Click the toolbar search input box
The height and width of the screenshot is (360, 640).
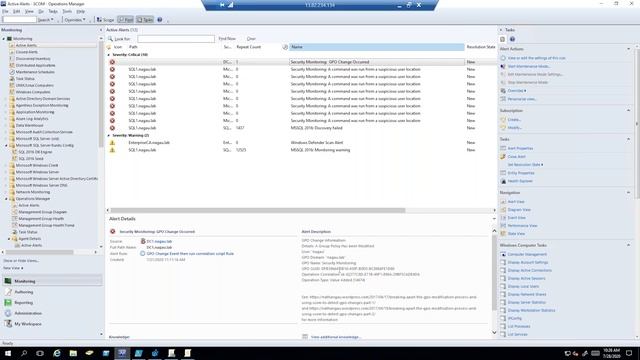pos(19,20)
